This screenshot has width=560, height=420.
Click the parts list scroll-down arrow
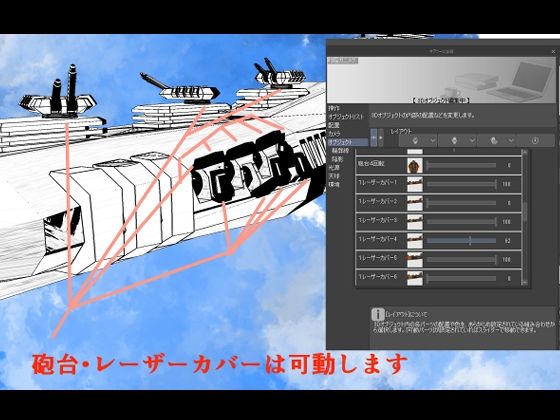click(x=525, y=282)
